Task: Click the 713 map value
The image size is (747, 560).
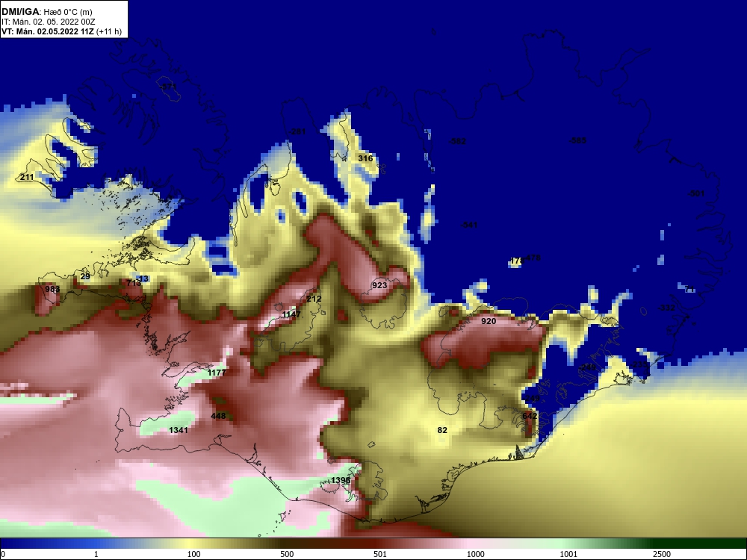Action: tap(134, 283)
